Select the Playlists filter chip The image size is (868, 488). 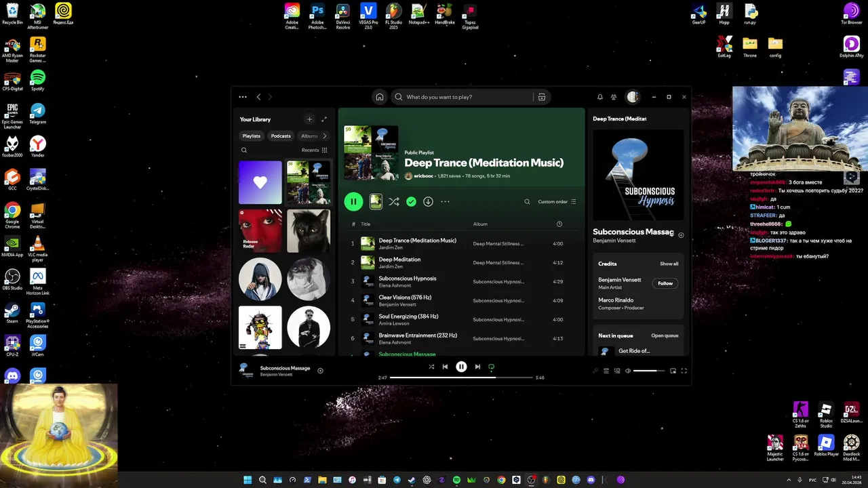click(x=252, y=136)
